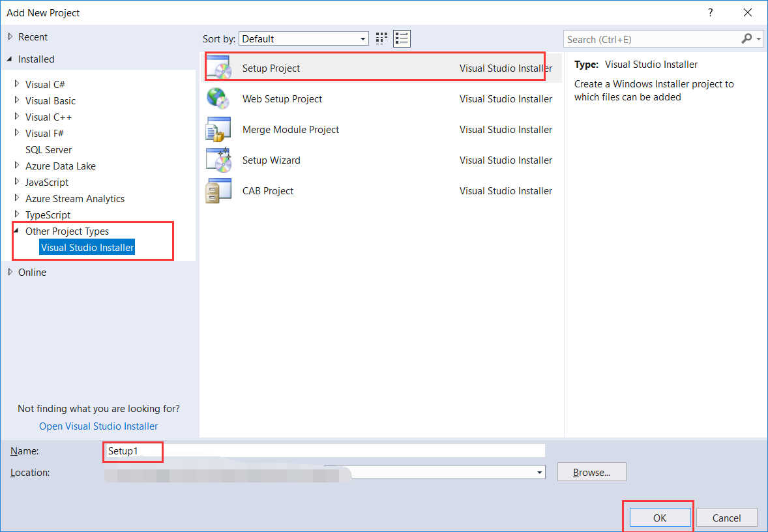Click the Setup Wizard icon
The image size is (768, 532).
pos(218,160)
